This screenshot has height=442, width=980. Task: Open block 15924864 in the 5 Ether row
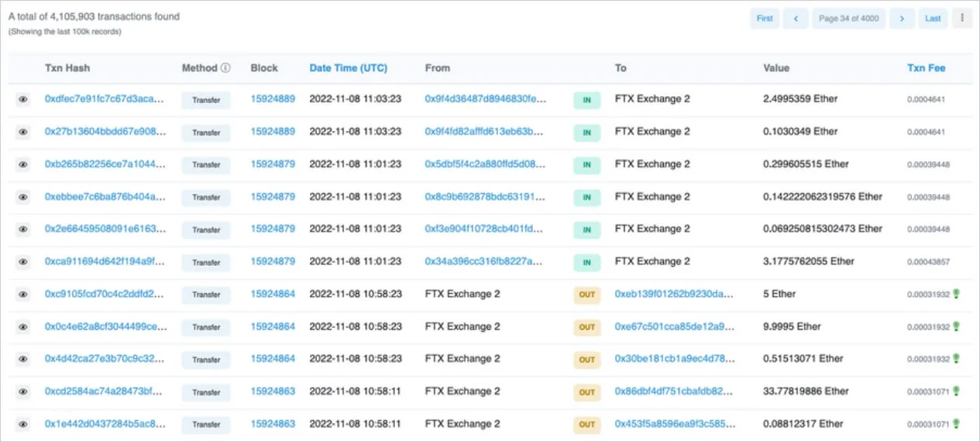(x=273, y=294)
